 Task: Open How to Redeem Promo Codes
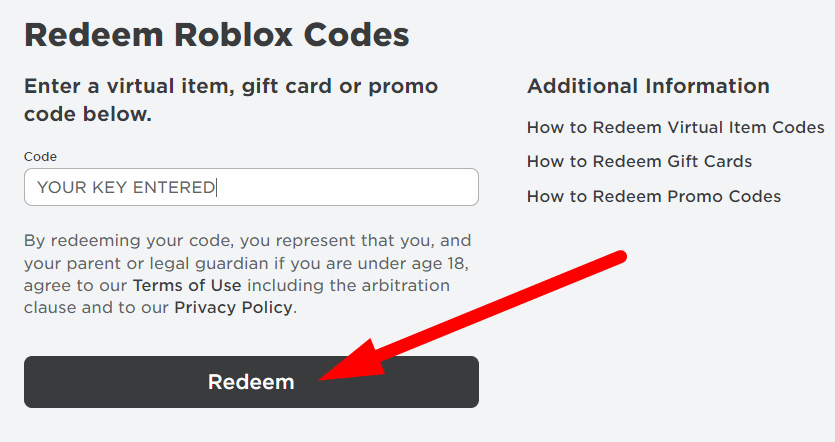click(x=653, y=196)
